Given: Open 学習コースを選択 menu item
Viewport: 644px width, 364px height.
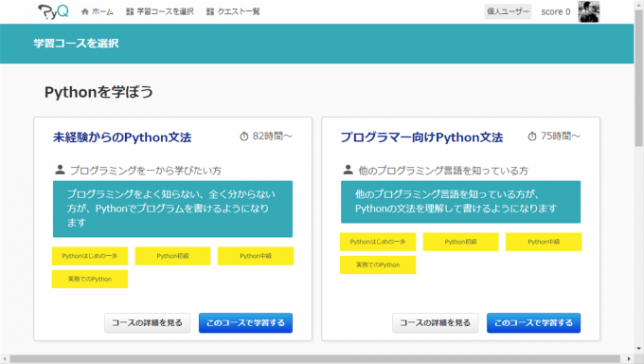Looking at the screenshot, I should coord(160,11).
